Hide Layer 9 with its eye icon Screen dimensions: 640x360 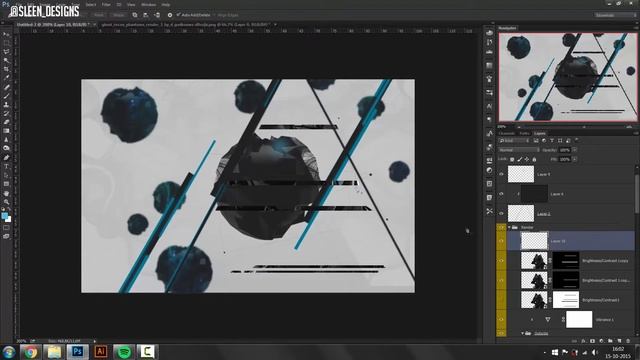(x=501, y=174)
